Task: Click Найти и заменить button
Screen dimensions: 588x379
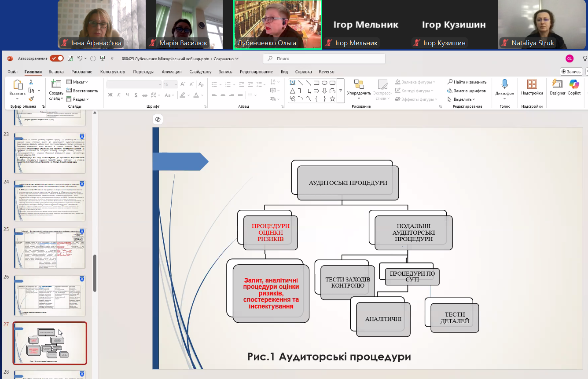Action: point(467,82)
